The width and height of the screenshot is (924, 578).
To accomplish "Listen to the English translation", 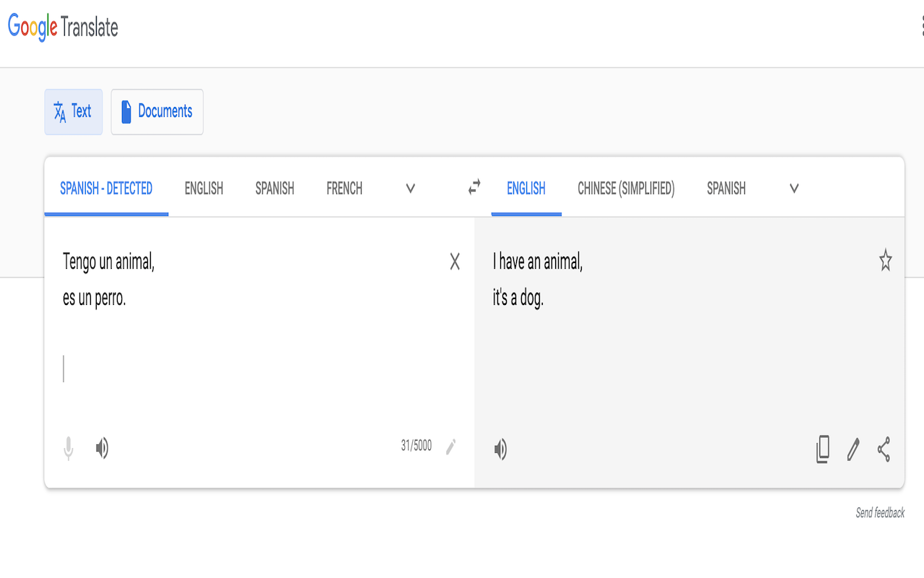I will coord(500,449).
